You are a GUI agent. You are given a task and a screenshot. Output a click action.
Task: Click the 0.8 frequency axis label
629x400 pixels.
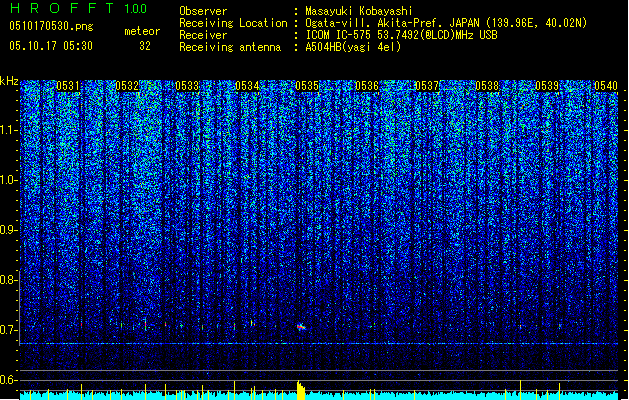(8, 280)
